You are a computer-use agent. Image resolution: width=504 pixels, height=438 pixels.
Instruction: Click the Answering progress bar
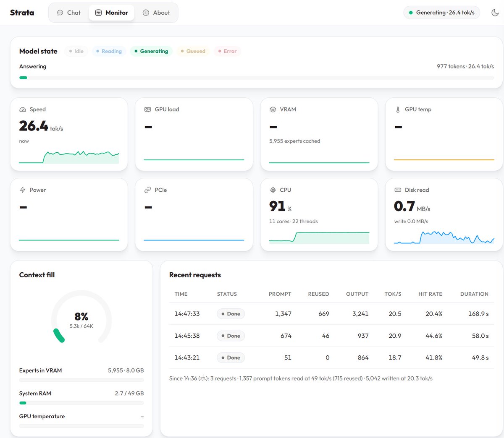coord(257,78)
